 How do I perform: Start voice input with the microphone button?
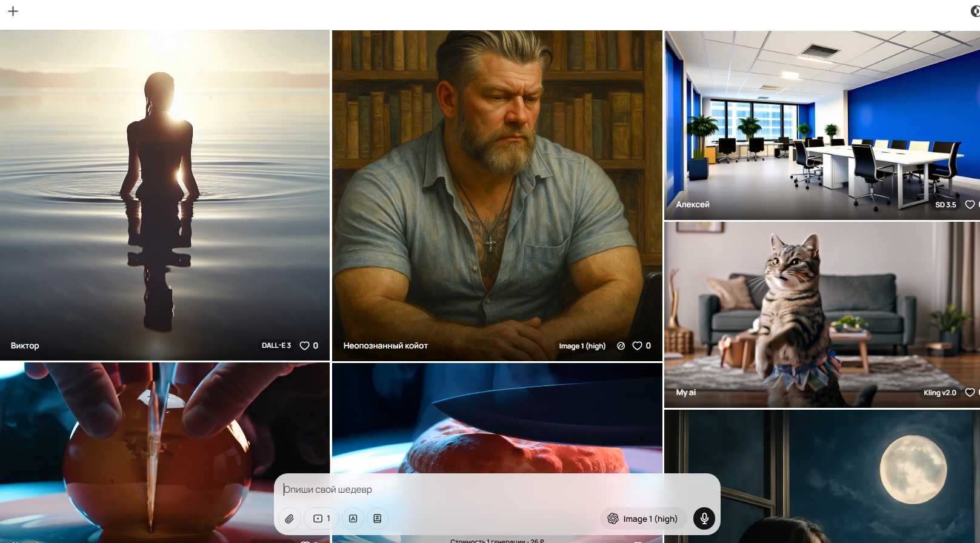click(704, 519)
